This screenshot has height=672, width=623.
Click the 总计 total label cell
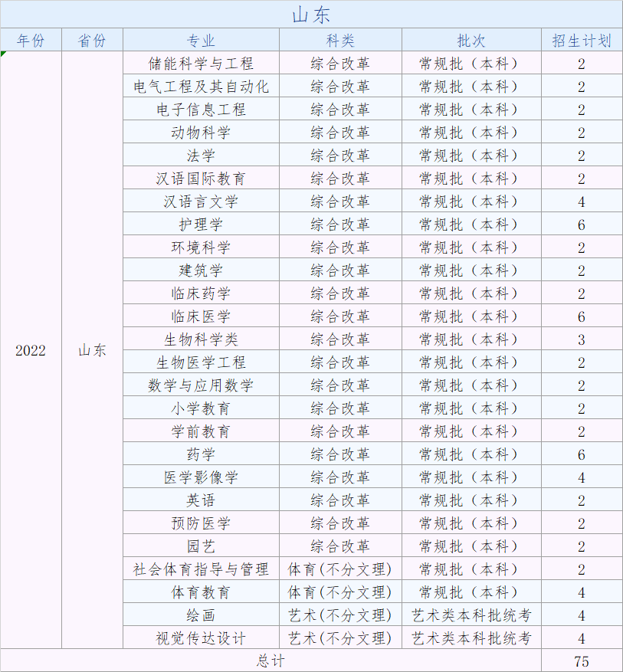[271, 661]
